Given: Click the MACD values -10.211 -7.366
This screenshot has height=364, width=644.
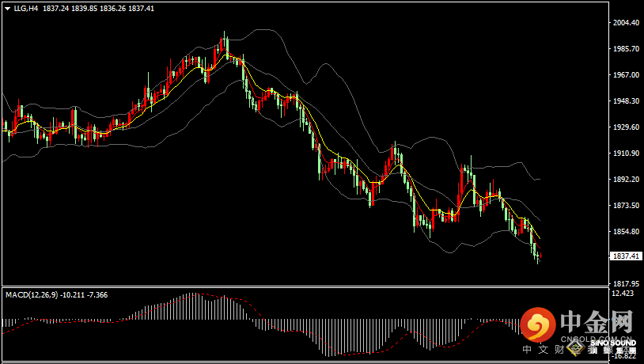Looking at the screenshot, I should pyautogui.click(x=84, y=295).
